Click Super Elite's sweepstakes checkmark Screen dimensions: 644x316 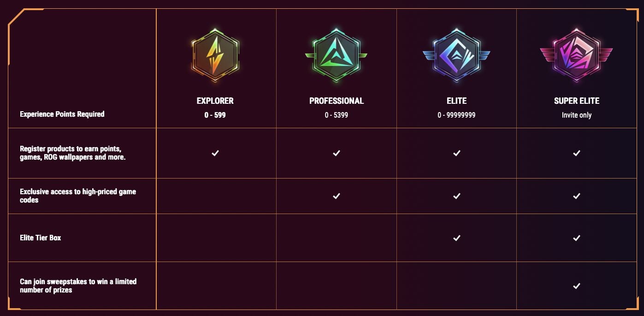coord(576,286)
